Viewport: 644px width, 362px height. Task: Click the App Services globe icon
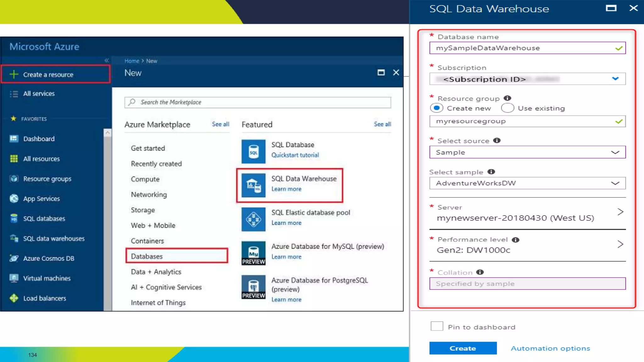(x=14, y=198)
